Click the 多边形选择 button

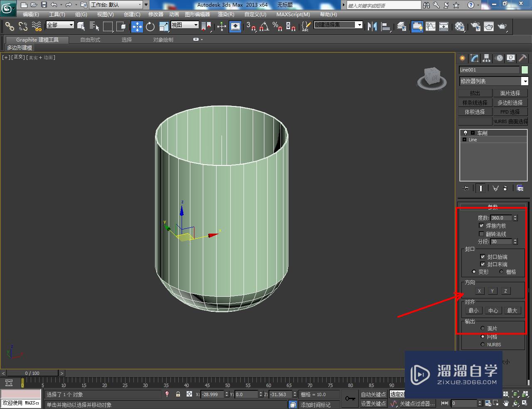coord(510,103)
